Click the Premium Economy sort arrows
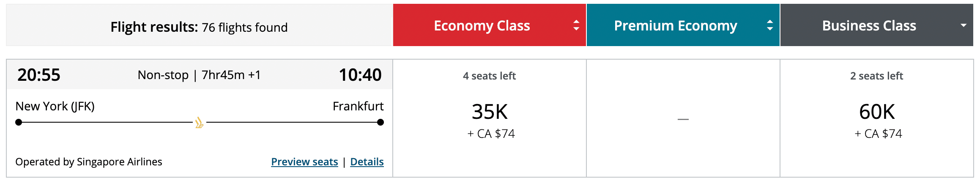980x181 pixels. [x=769, y=25]
